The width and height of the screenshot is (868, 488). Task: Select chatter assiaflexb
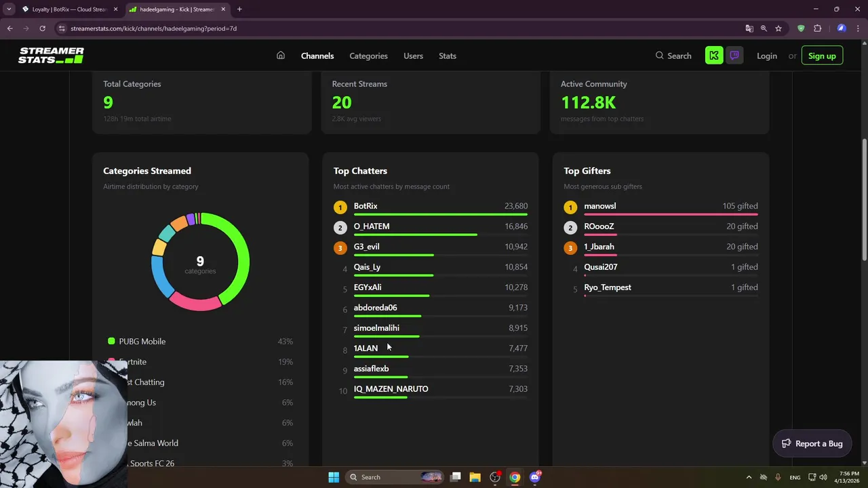(371, 369)
